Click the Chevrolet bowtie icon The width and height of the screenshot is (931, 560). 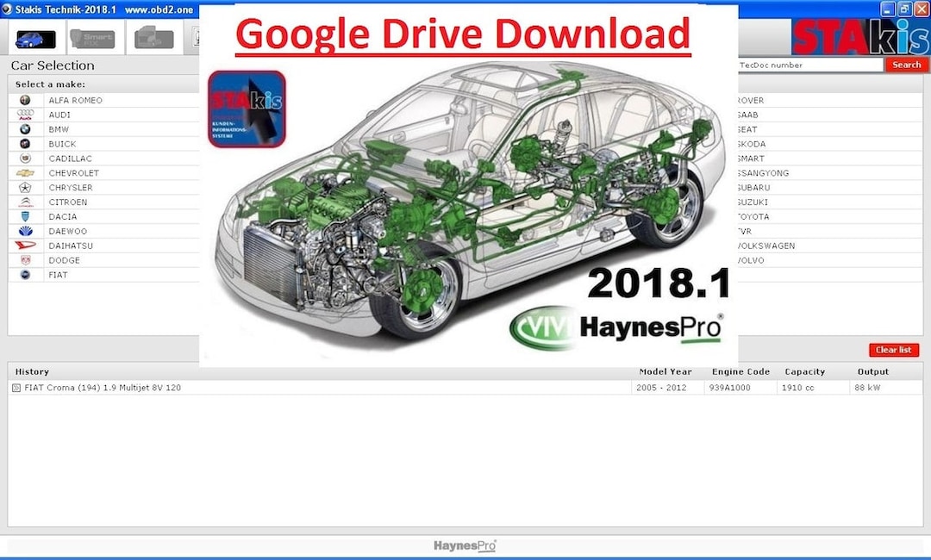point(25,172)
